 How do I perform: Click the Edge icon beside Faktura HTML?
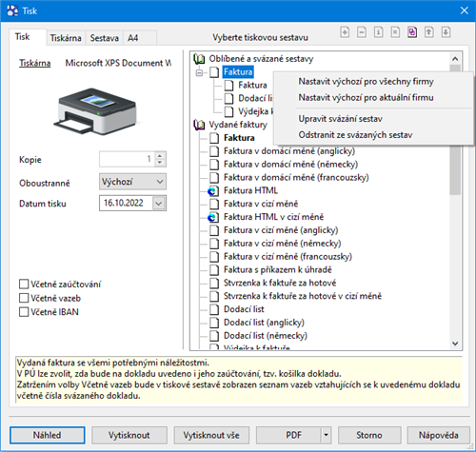click(x=213, y=191)
